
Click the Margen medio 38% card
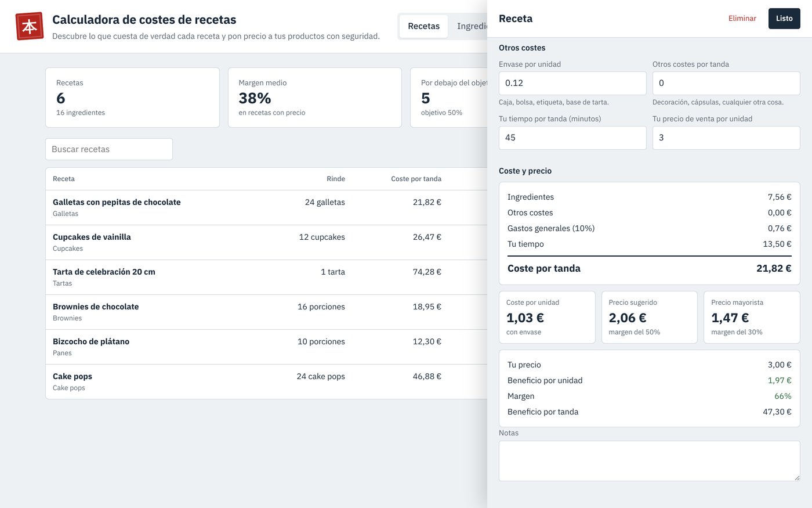click(x=315, y=98)
